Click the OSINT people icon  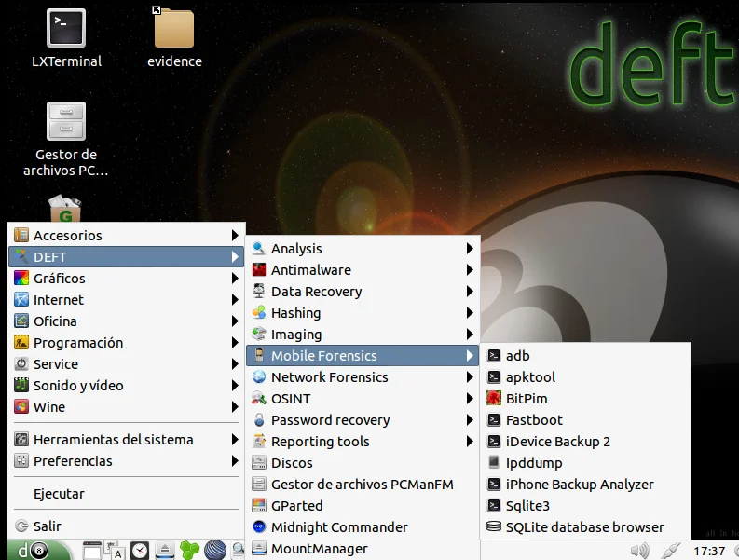[x=259, y=398]
